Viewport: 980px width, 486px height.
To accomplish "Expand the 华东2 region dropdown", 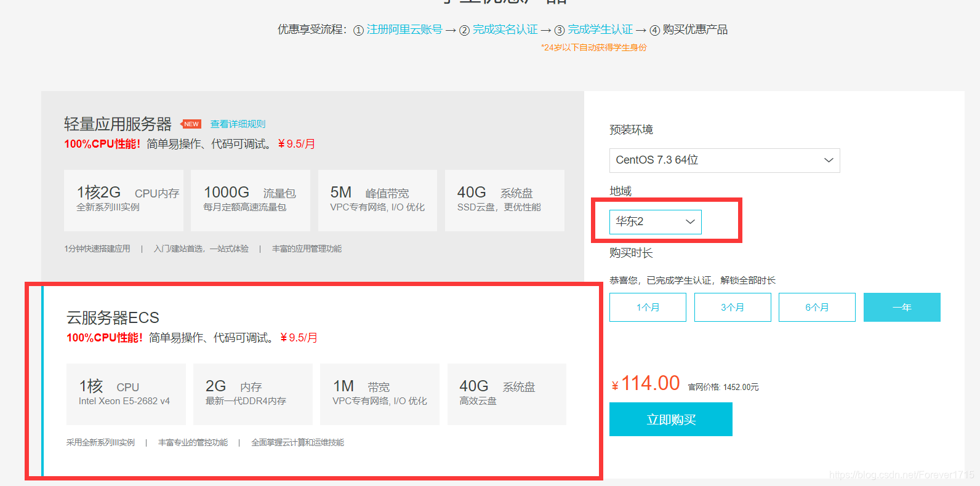I will click(656, 222).
